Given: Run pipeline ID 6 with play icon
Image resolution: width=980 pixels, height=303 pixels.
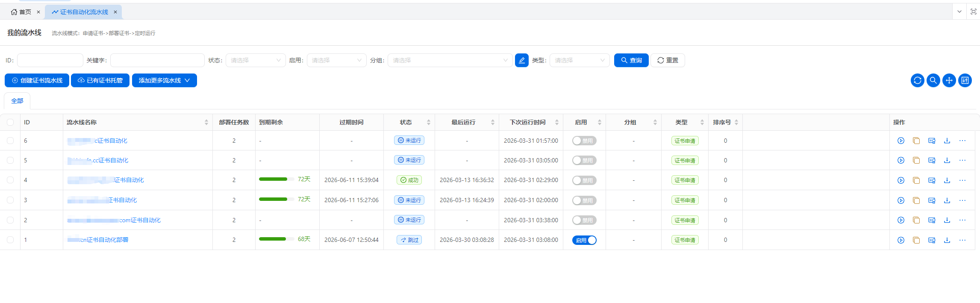Looking at the screenshot, I should click(901, 141).
